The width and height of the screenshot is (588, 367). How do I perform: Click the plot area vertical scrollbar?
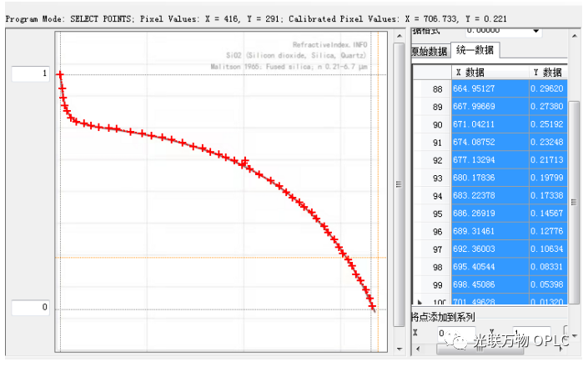point(399,183)
